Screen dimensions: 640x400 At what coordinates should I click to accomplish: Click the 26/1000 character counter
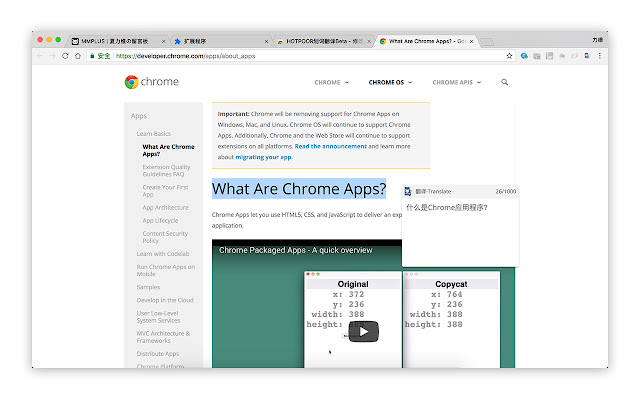pos(506,191)
